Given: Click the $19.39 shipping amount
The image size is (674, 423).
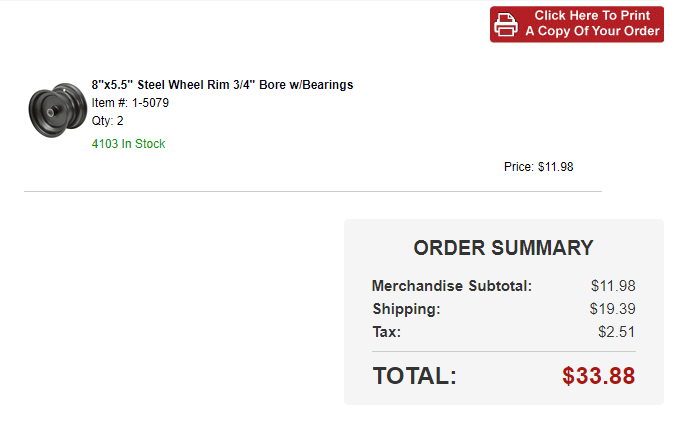Looking at the screenshot, I should coord(613,309).
